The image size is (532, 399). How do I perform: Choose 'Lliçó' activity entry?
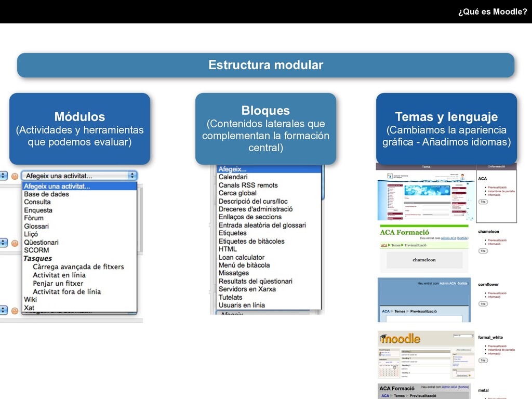(x=31, y=234)
